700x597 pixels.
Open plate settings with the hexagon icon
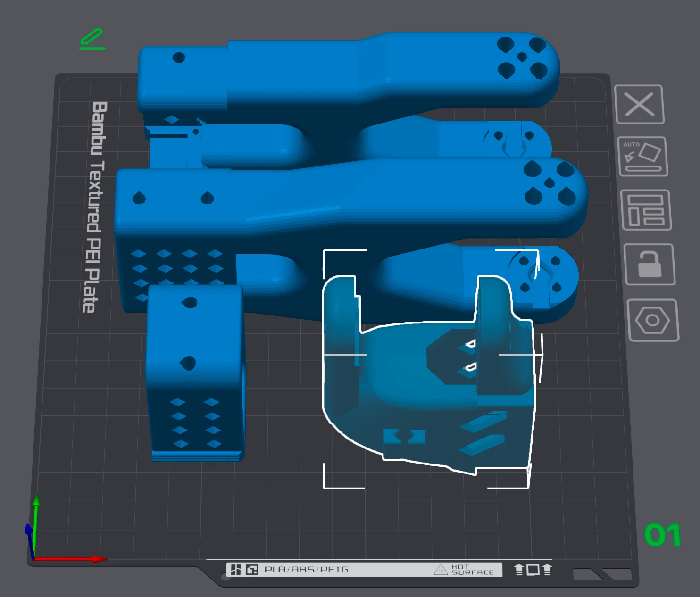click(652, 320)
